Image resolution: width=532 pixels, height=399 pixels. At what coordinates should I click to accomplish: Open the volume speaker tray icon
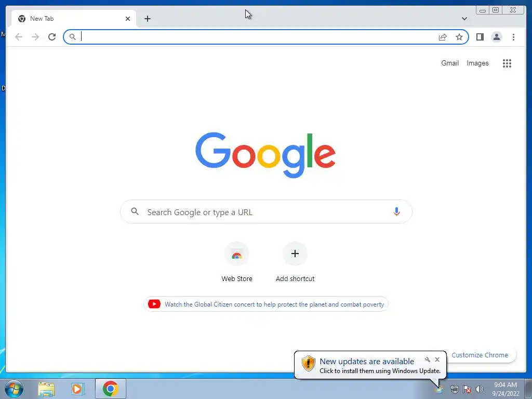[x=480, y=389]
